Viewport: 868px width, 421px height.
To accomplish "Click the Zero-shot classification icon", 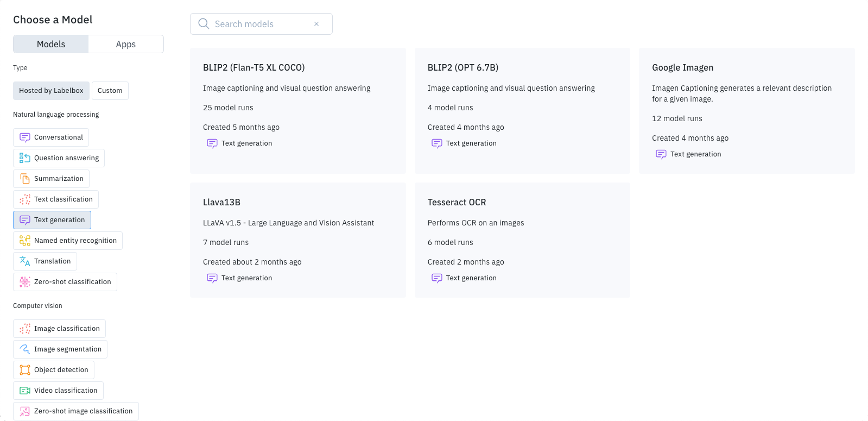I will point(25,282).
